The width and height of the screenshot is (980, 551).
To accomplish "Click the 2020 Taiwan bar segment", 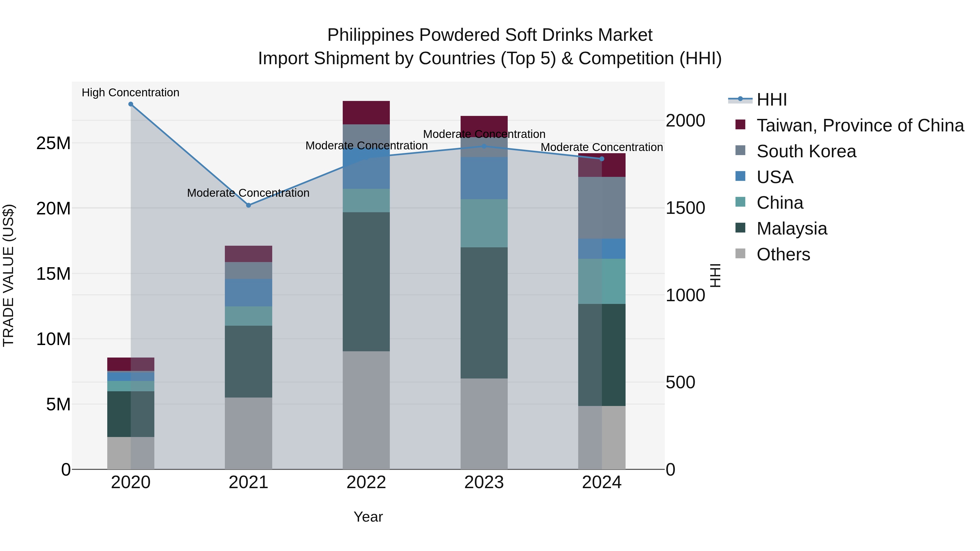I will 131,364.
